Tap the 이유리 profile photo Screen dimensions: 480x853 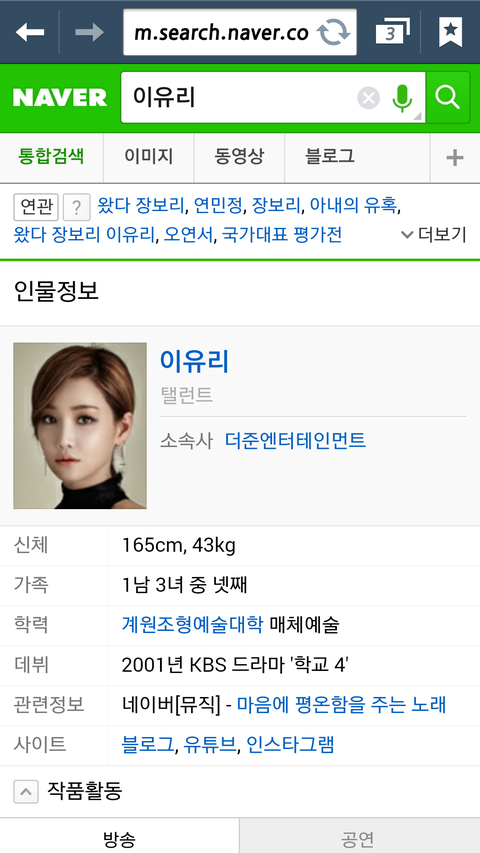(x=80, y=426)
